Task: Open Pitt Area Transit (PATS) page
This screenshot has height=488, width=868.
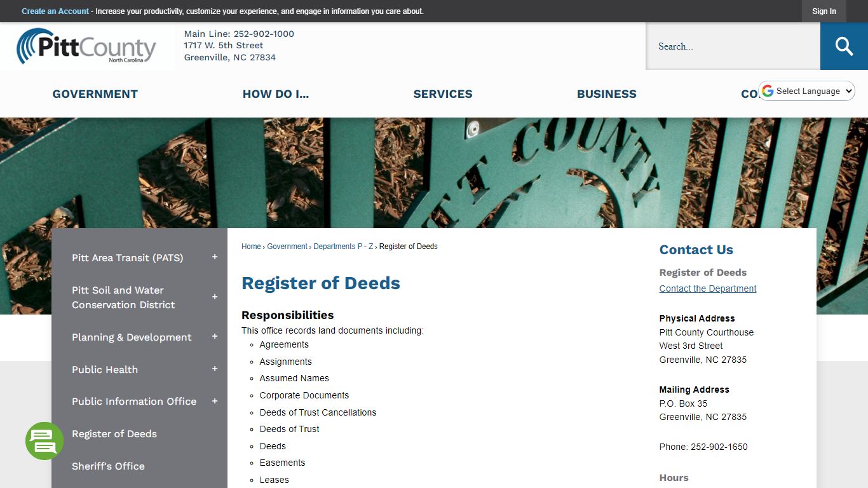Action: click(x=127, y=257)
